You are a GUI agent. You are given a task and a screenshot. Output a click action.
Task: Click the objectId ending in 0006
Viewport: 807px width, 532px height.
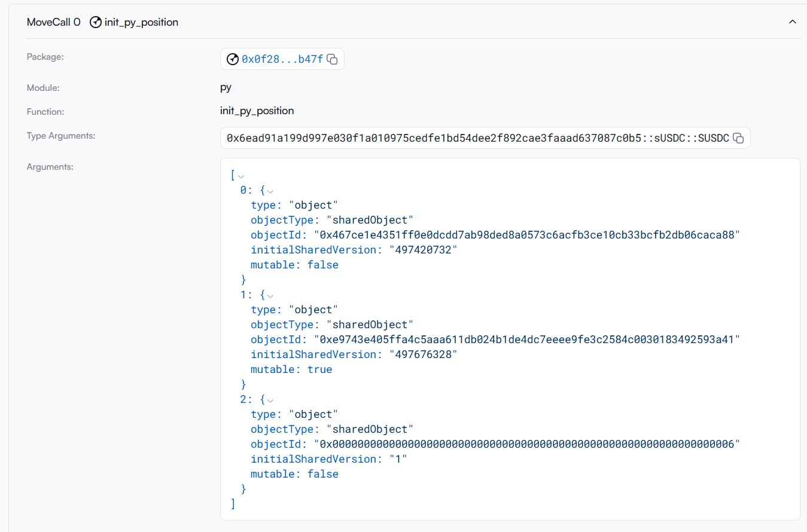click(527, 444)
